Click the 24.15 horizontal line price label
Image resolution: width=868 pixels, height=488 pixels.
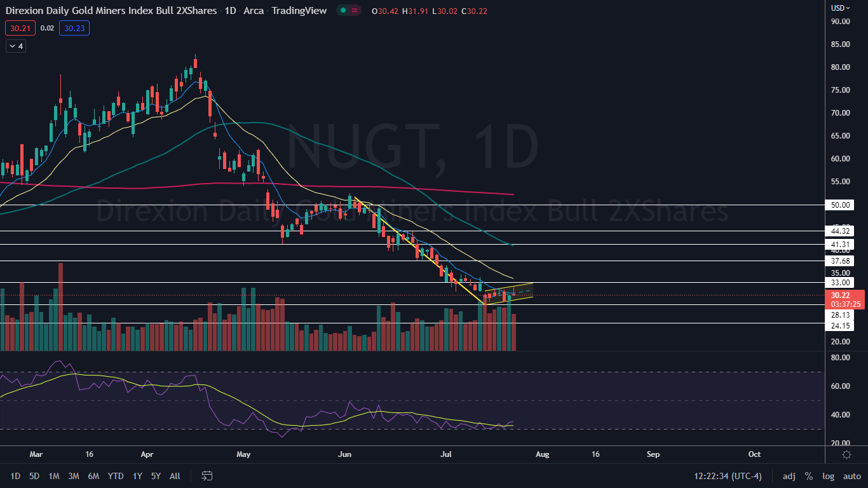tap(839, 326)
